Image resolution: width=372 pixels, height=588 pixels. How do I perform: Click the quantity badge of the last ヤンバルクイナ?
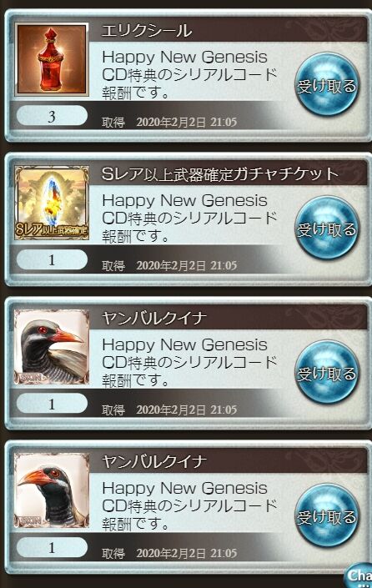[x=52, y=547]
